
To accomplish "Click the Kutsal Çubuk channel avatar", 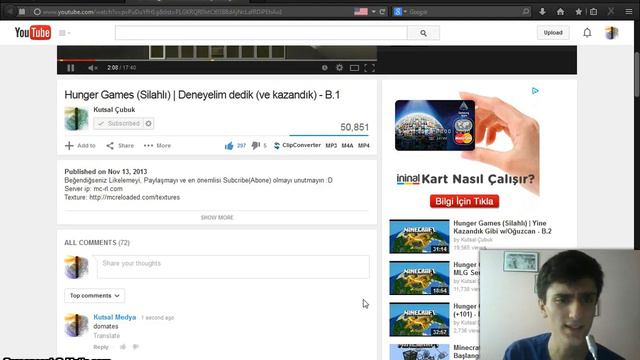I will pos(76,118).
